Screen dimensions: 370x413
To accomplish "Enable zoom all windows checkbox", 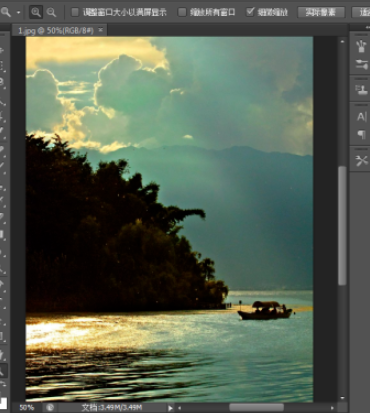I will click(x=182, y=13).
